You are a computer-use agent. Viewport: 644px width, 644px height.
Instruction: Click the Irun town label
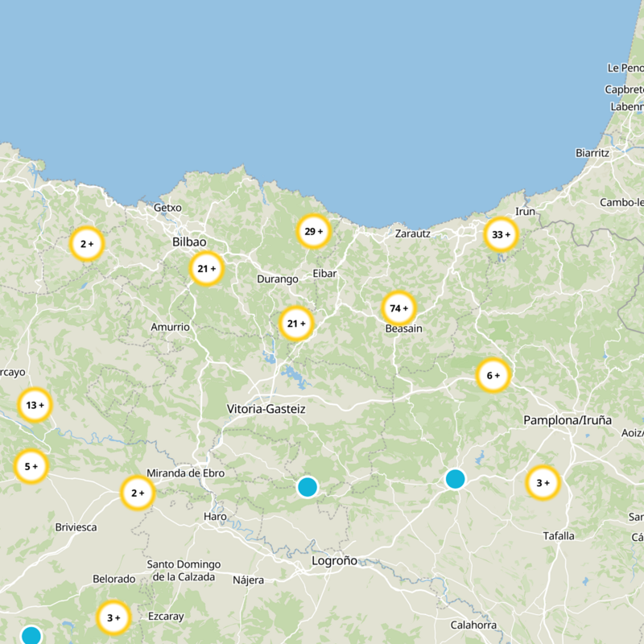[x=526, y=212]
